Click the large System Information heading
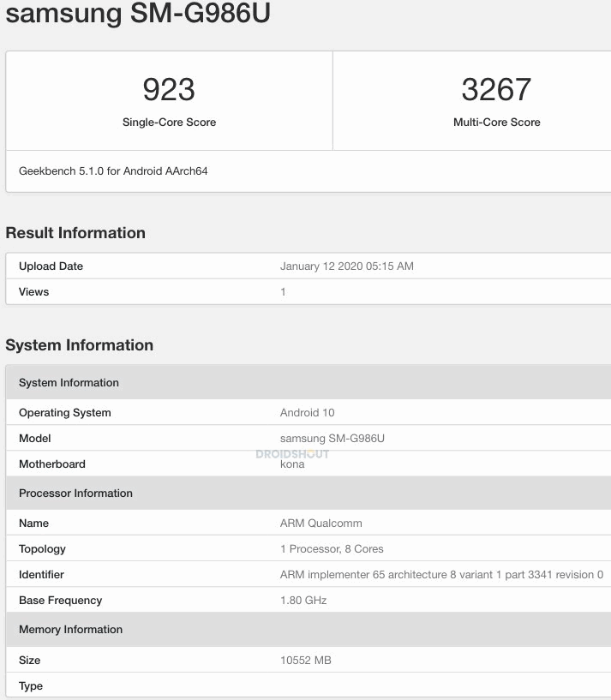Viewport: 611px width, 700px height. click(80, 345)
